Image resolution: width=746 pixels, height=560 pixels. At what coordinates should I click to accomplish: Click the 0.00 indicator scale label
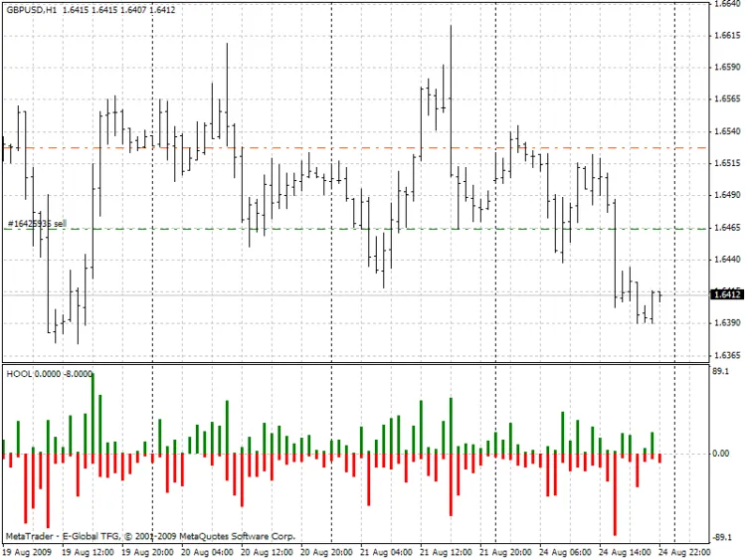click(721, 454)
